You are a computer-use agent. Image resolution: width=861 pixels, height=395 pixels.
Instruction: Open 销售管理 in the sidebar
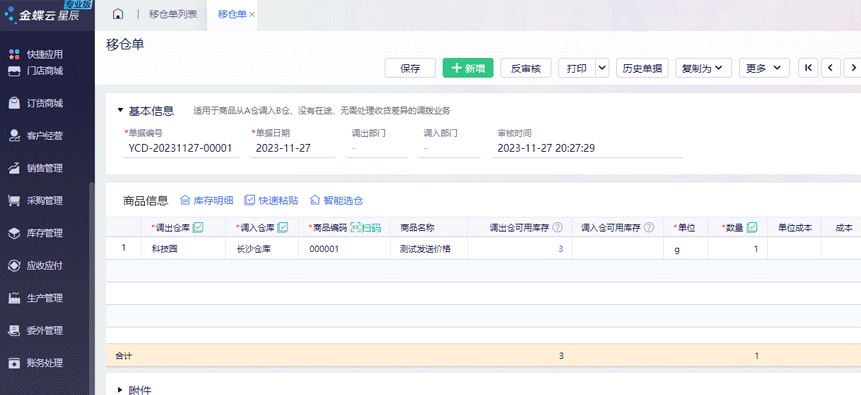(x=36, y=168)
